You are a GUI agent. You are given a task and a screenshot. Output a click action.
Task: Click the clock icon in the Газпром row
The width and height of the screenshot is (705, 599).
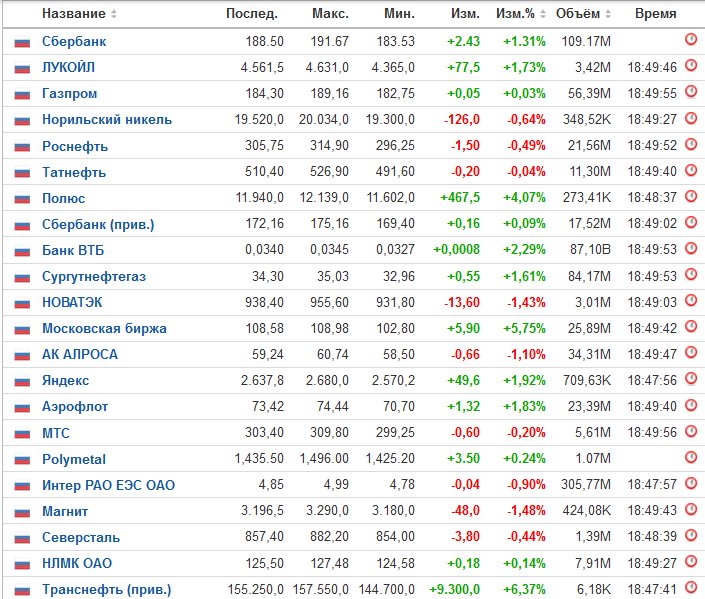(x=691, y=92)
